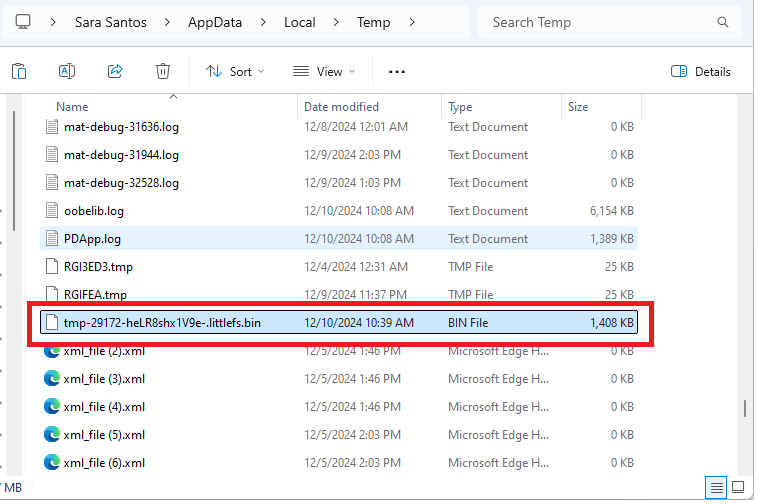Screen dimensions: 758x504
Task: Click the Search Temp input field
Action: click(600, 22)
